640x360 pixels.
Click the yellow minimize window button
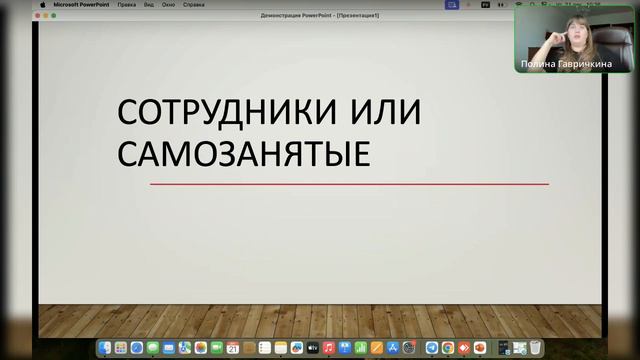(x=46, y=16)
